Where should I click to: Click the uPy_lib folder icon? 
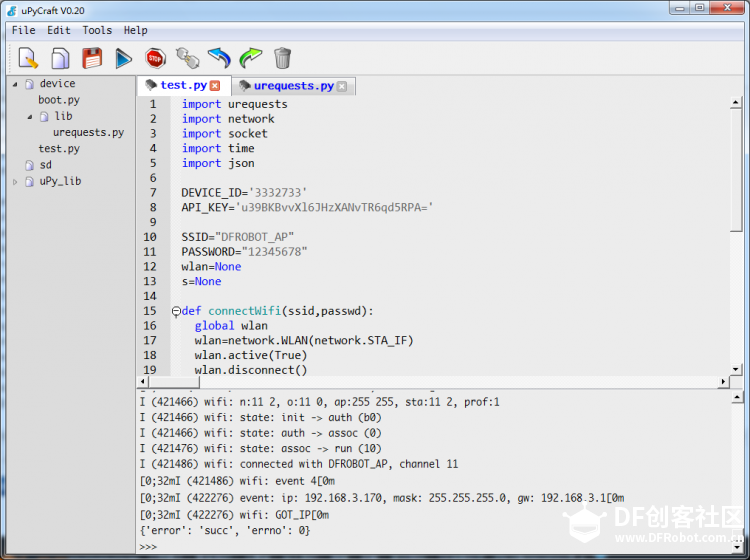[x=30, y=182]
